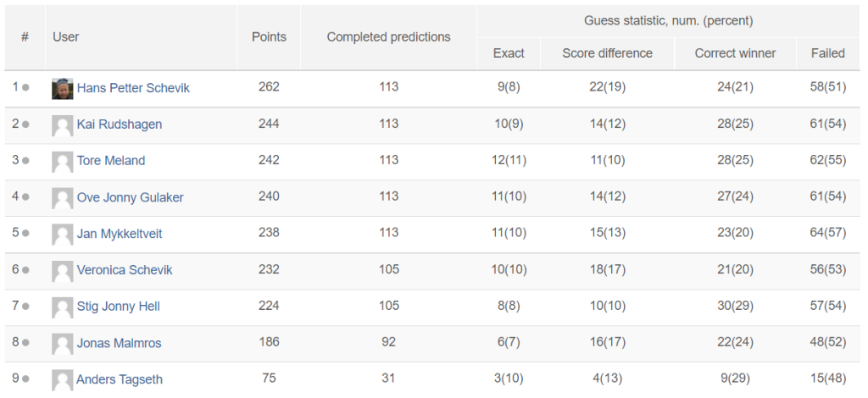Click the Points column header
Viewport: 868px width, 398px height.
tap(269, 37)
